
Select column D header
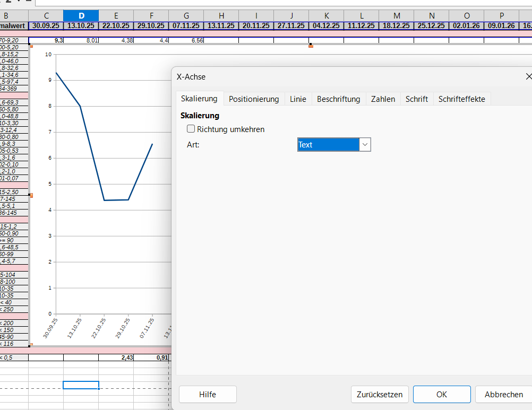81,15
